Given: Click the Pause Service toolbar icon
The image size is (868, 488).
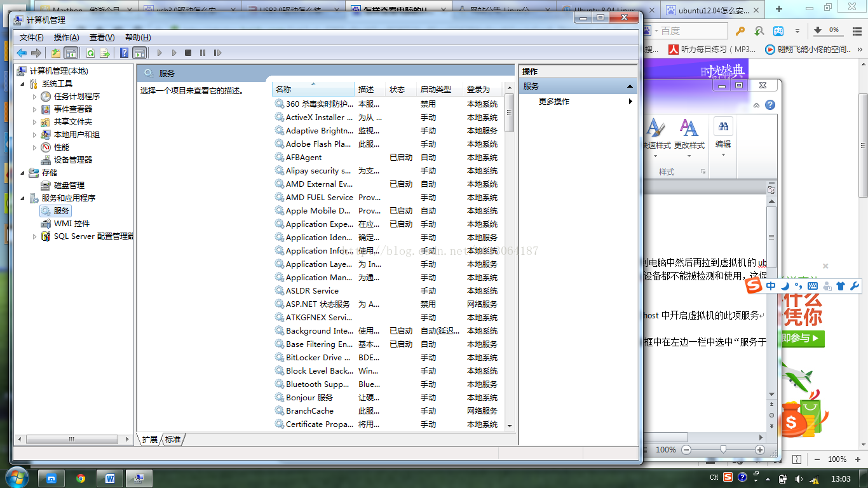Looking at the screenshot, I should tap(203, 53).
